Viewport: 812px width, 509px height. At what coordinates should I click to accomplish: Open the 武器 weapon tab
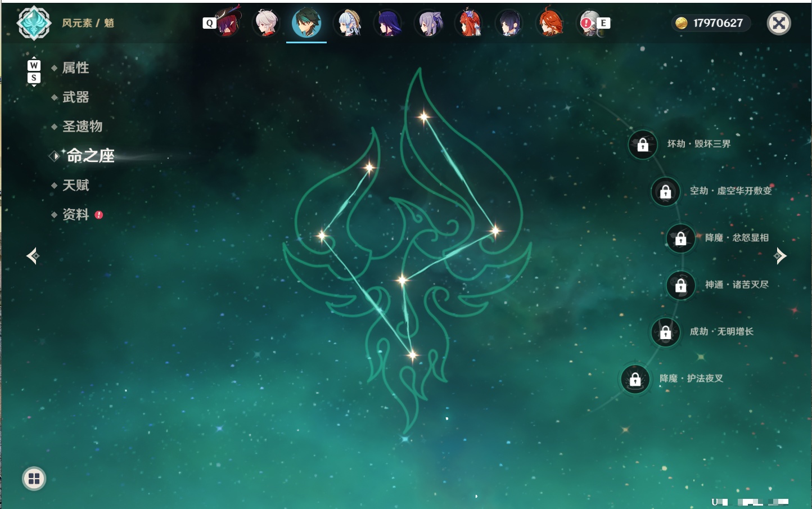point(75,97)
